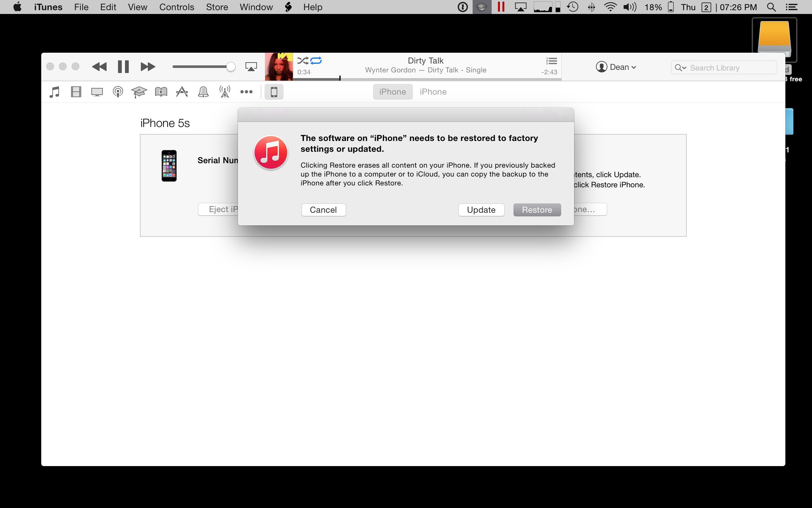Click the red pause bars menu bar icon
Screen dimensions: 812x508
501,7
